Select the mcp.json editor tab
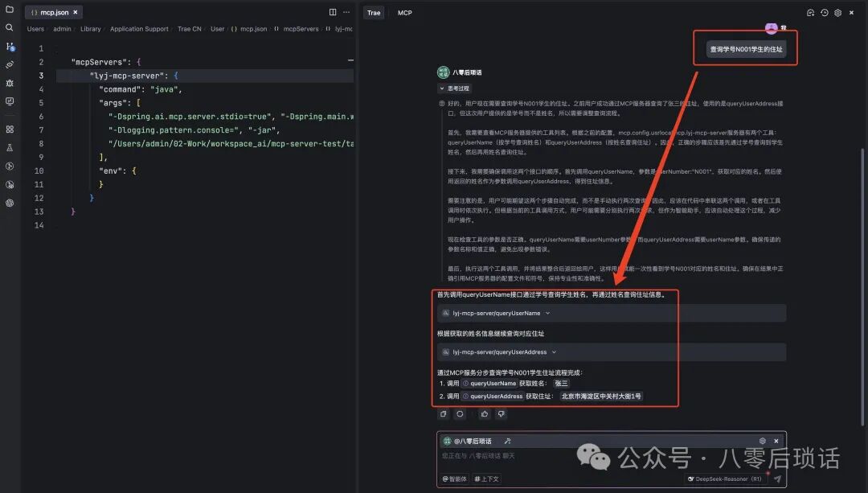 coord(53,12)
